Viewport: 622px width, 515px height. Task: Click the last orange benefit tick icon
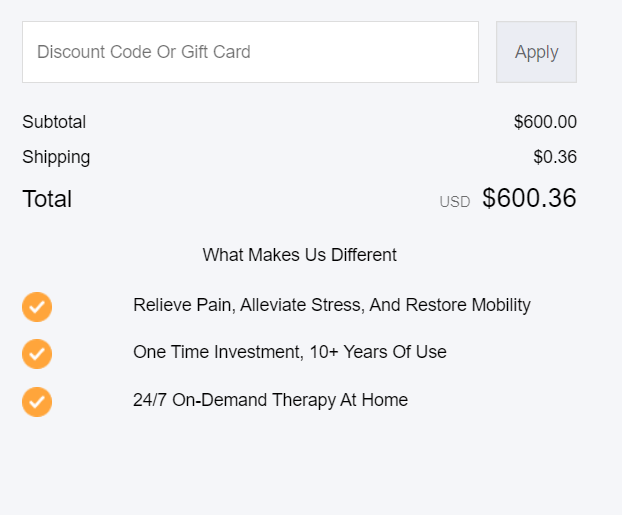click(x=37, y=401)
